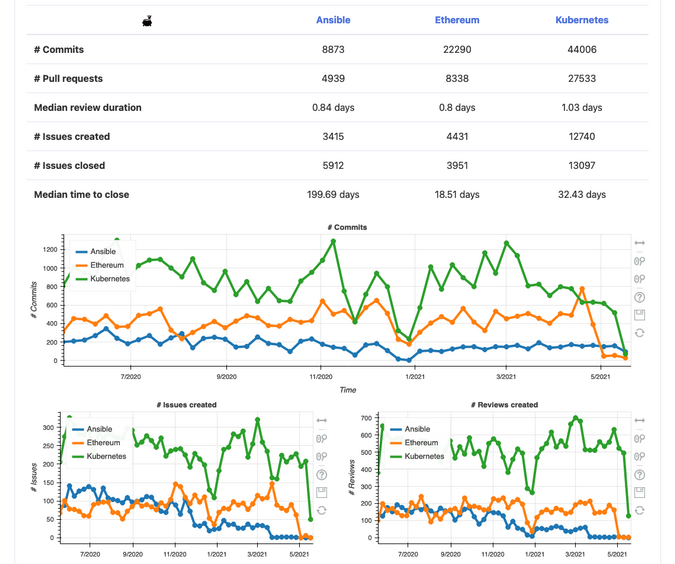
Task: Click Ansible commits value 8873
Action: click(x=333, y=50)
